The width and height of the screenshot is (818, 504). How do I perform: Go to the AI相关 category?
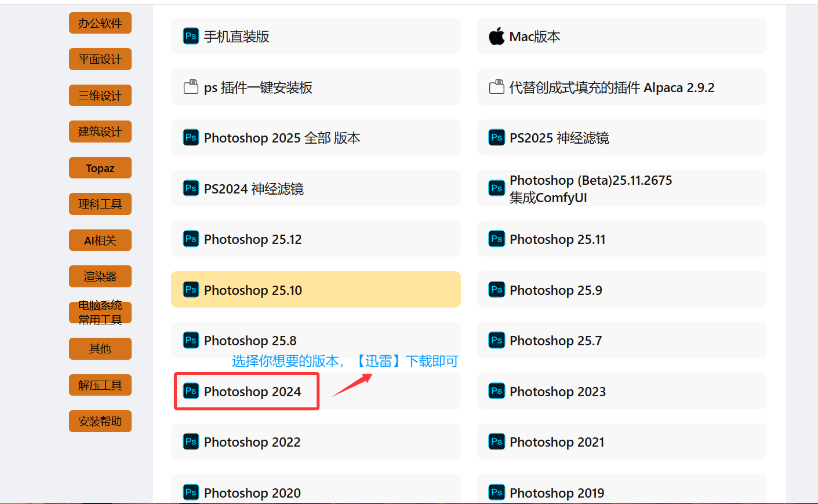click(100, 240)
